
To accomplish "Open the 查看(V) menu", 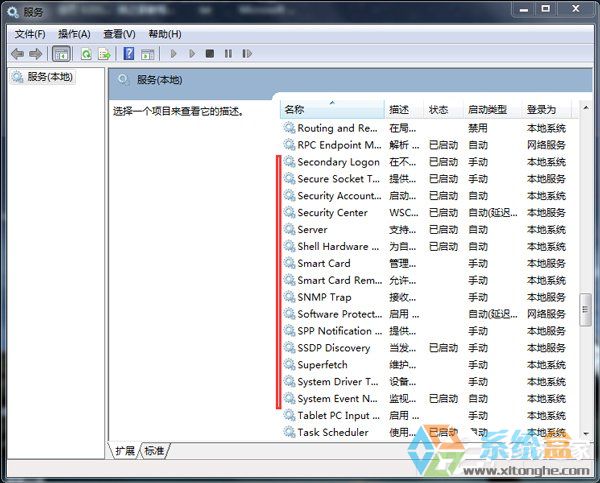I will pos(119,34).
